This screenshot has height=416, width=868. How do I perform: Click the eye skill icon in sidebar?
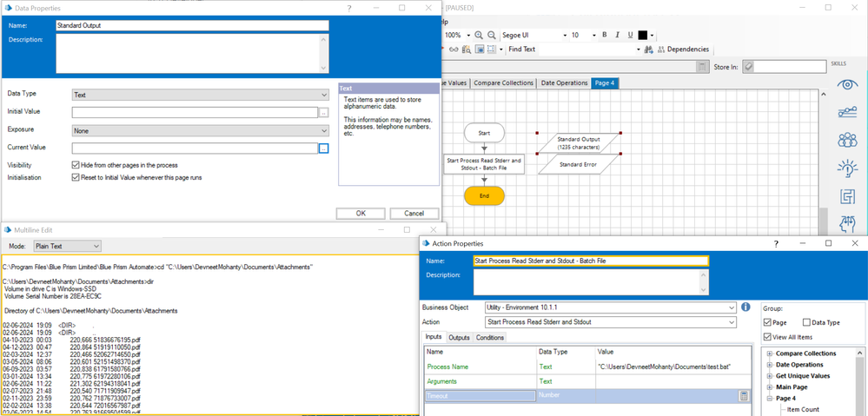(x=846, y=84)
